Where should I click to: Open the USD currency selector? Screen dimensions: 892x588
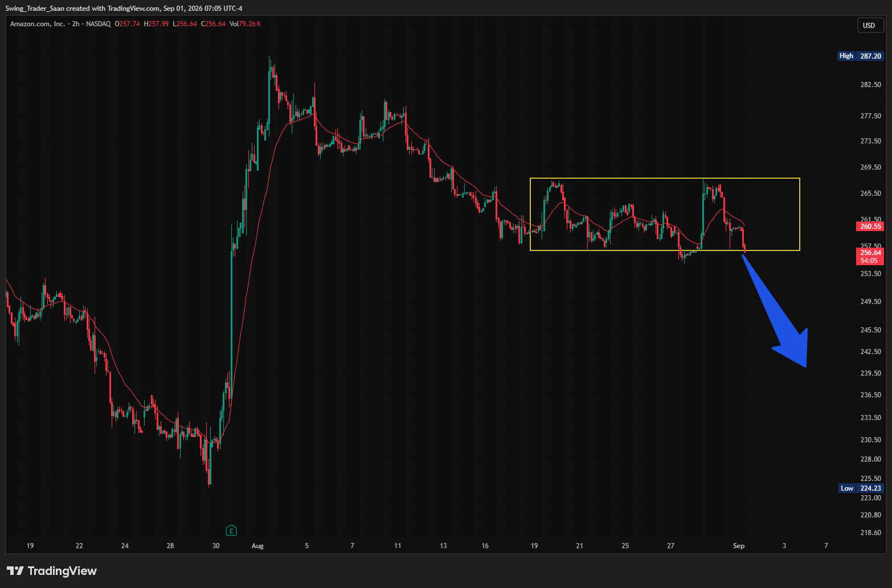[x=869, y=25]
